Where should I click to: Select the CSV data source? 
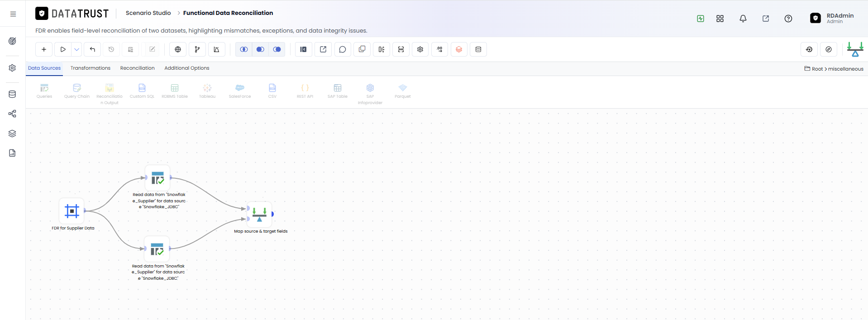[272, 91]
